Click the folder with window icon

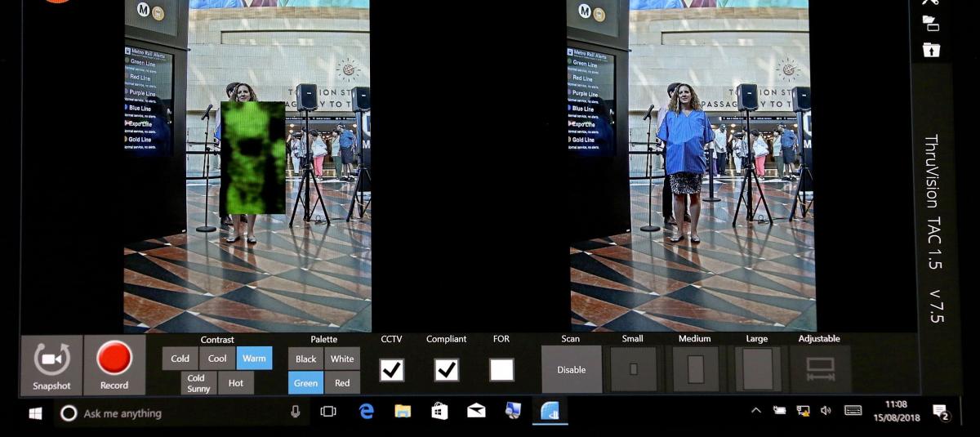pyautogui.click(x=930, y=24)
